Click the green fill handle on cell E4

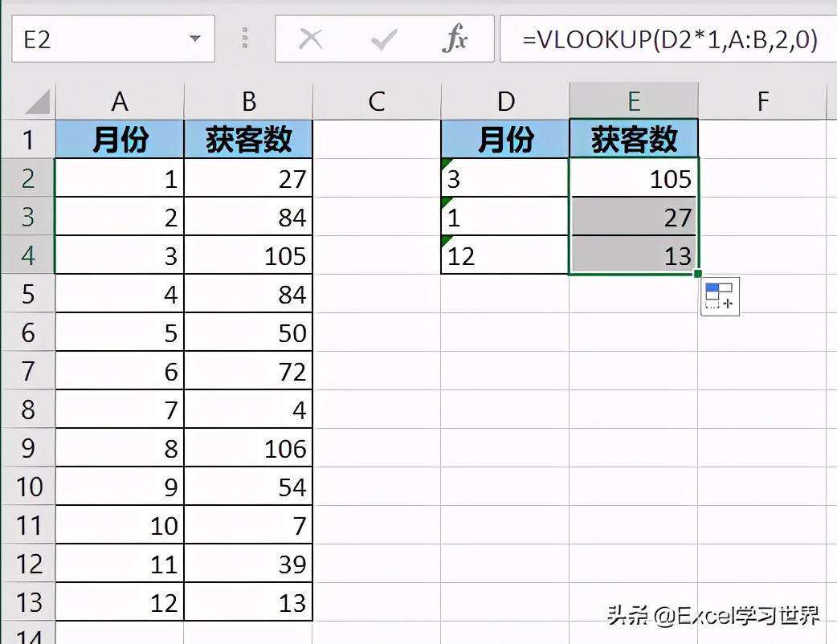[x=698, y=275]
